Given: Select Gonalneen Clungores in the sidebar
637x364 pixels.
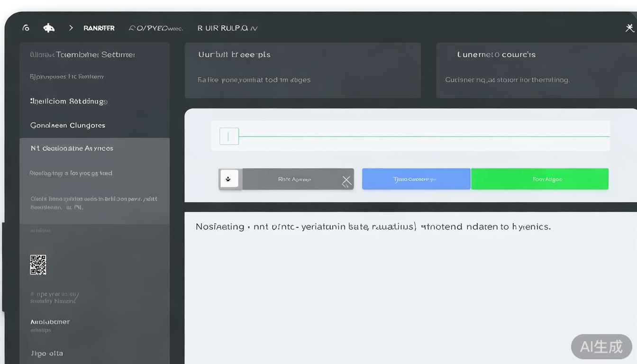Looking at the screenshot, I should point(68,125).
